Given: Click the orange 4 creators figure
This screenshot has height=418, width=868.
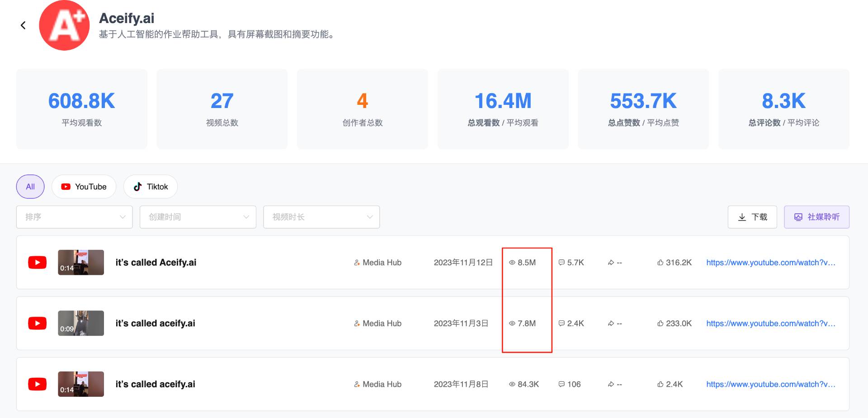Looking at the screenshot, I should 363,101.
